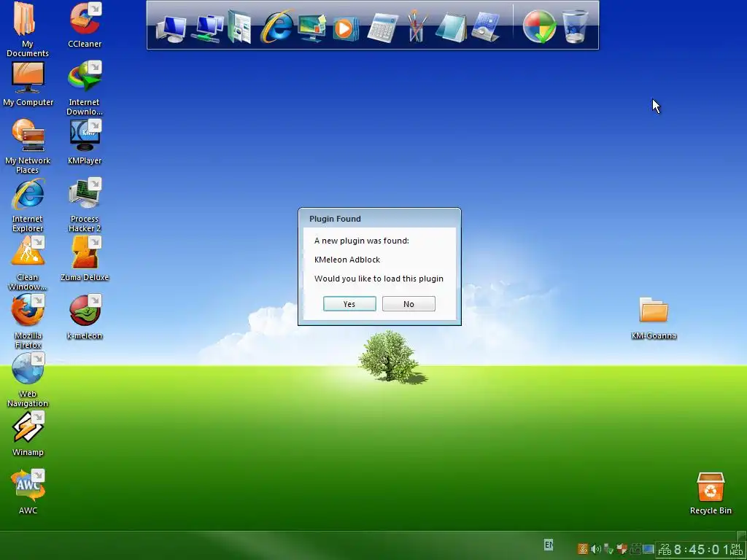Viewport: 747px width, 560px height.
Task: Click the taskbar clock showing 8:45:01
Action: click(700, 550)
